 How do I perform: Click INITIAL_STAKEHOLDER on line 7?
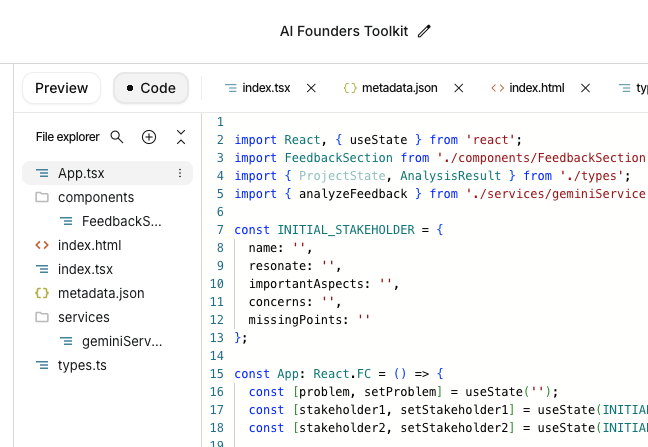[x=346, y=230]
